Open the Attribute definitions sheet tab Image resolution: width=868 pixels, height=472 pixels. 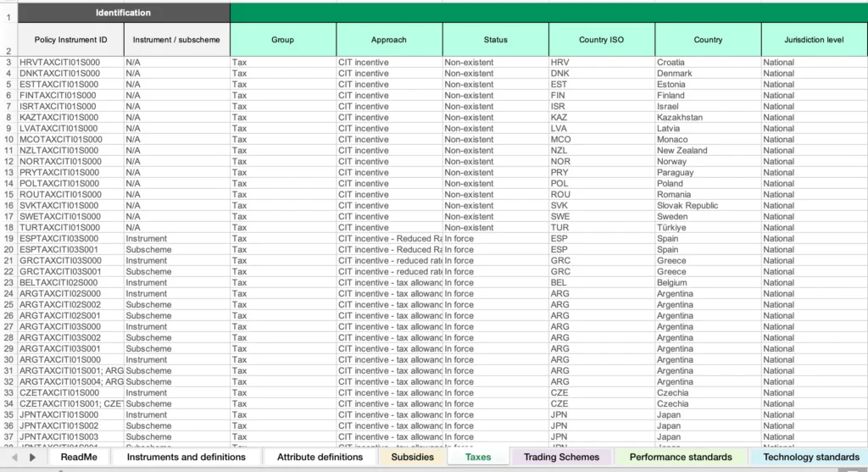[320, 457]
